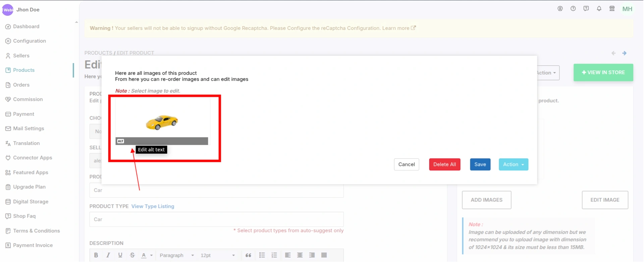Insert a numbered list

(x=274, y=255)
